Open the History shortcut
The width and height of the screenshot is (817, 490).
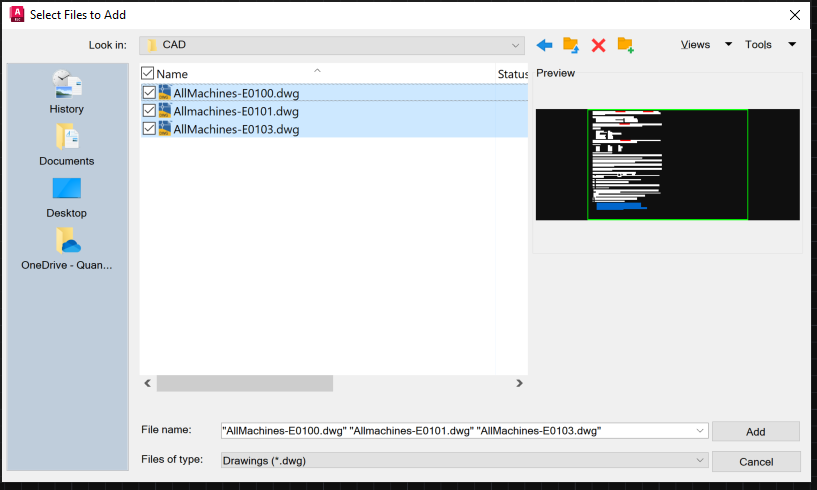tap(67, 92)
